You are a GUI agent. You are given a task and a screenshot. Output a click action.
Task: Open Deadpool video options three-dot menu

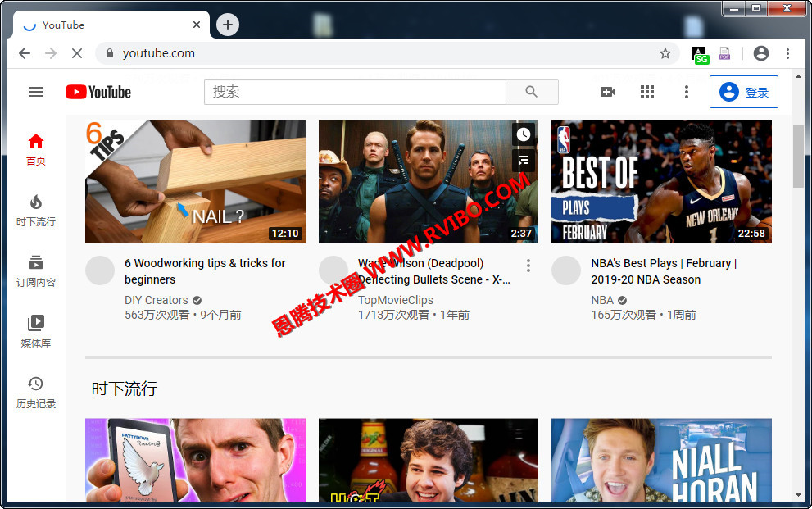(528, 266)
